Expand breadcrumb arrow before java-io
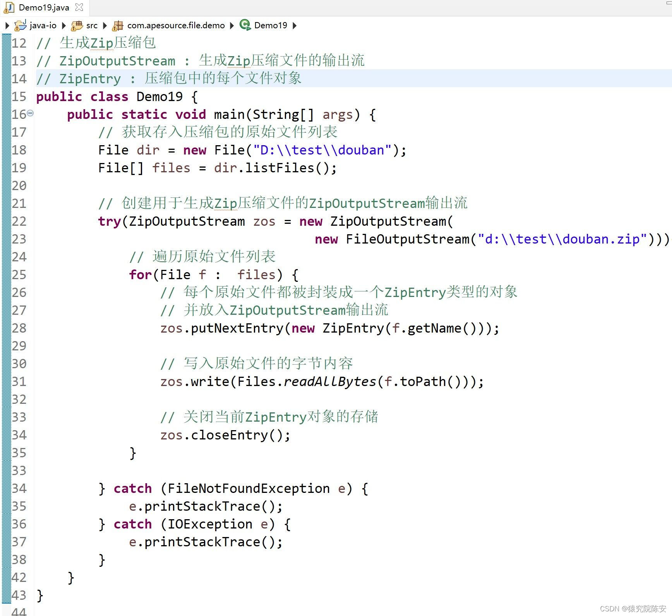Viewport: 672px width, 616px height. (x=7, y=26)
